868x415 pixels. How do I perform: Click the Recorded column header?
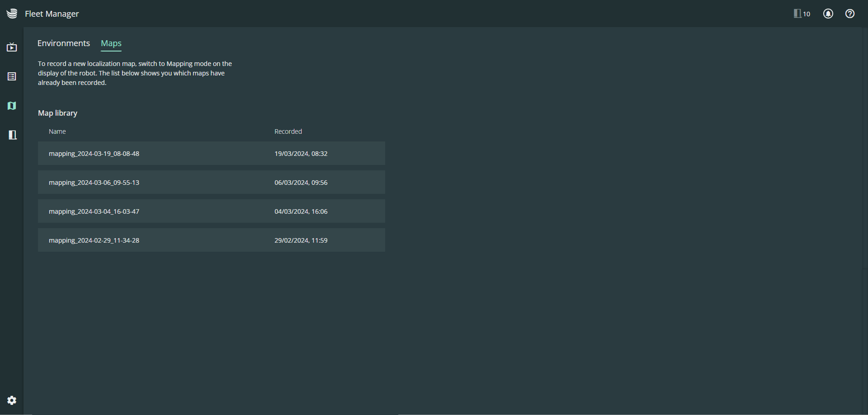(288, 132)
